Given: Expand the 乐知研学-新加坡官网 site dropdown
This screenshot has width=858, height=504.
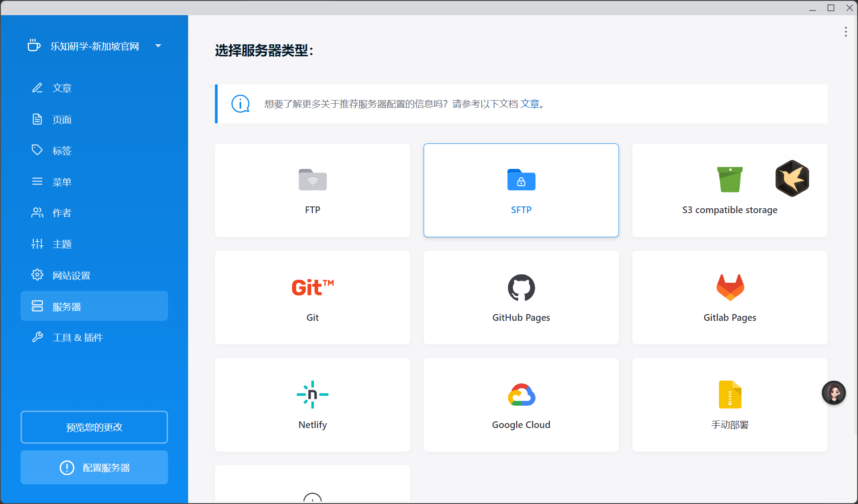Looking at the screenshot, I should (158, 46).
